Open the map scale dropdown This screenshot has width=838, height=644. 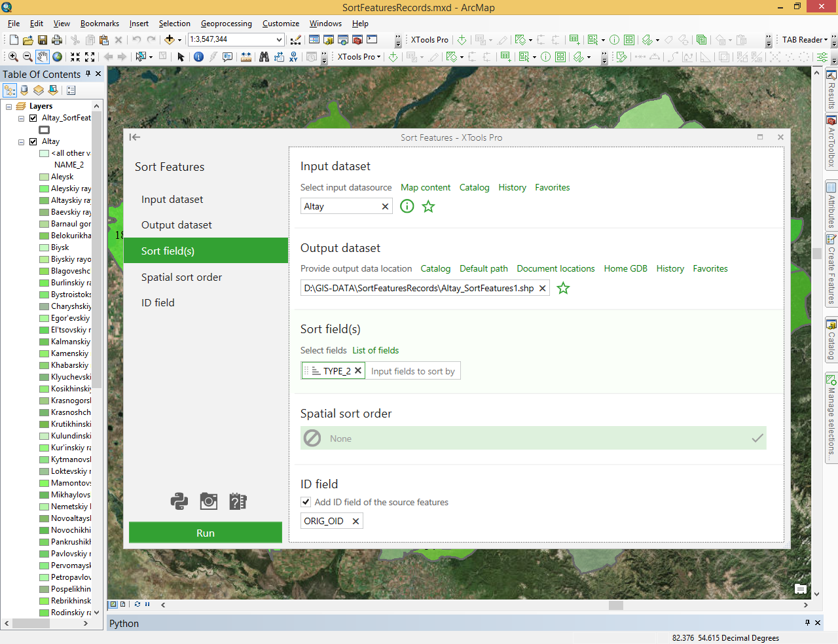tap(278, 39)
